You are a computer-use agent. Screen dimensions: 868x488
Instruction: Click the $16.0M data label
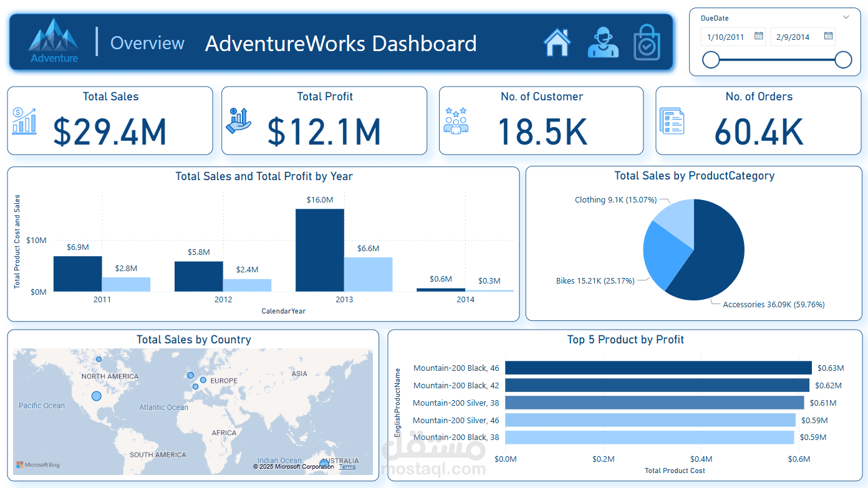[x=320, y=200]
